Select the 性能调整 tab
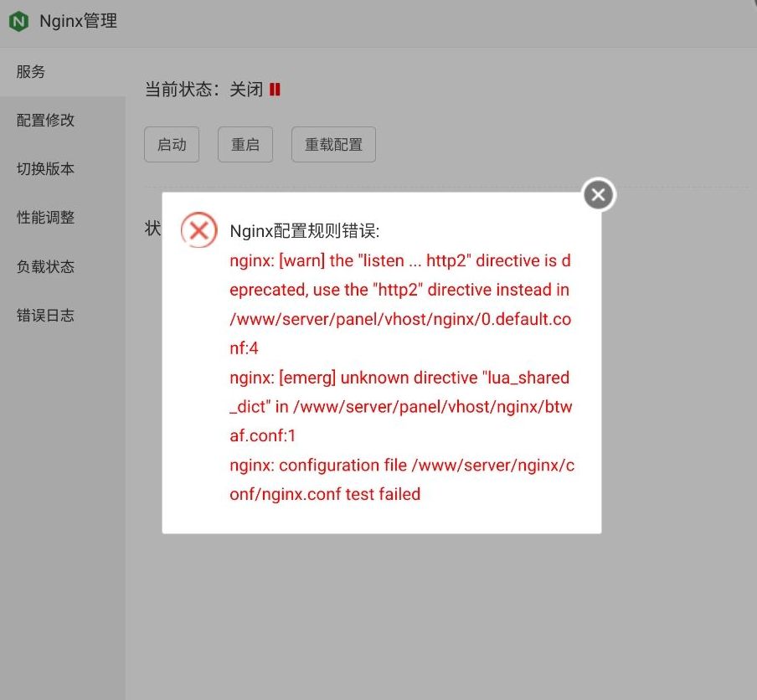 pyautogui.click(x=63, y=217)
